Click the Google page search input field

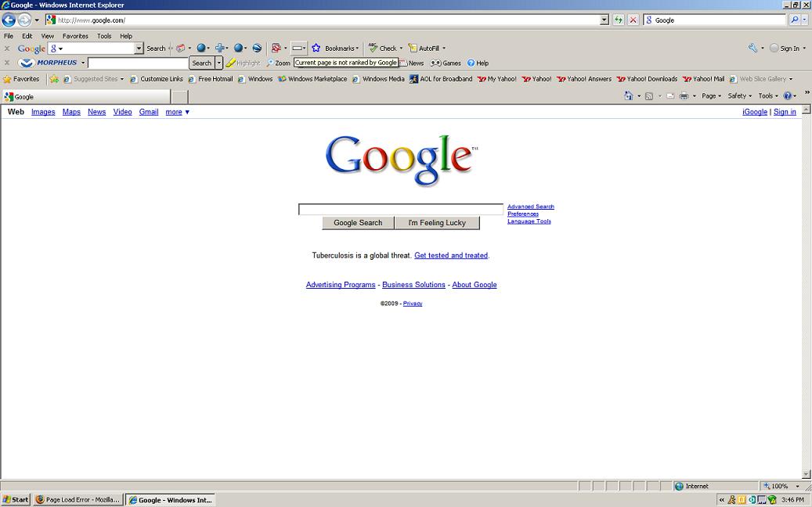coord(401,209)
